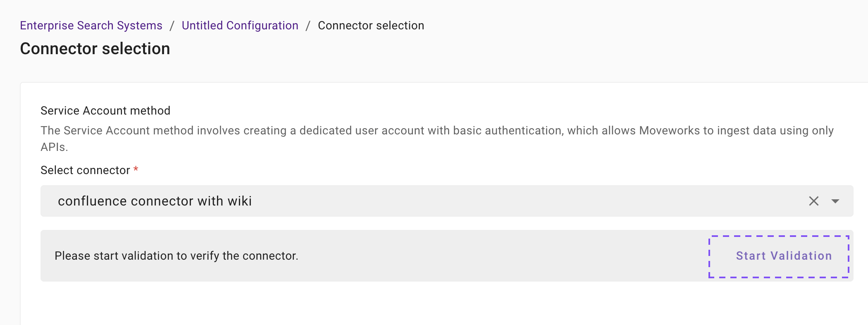Click the Connector selection page heading
Viewport: 868px width, 325px height.
95,49
